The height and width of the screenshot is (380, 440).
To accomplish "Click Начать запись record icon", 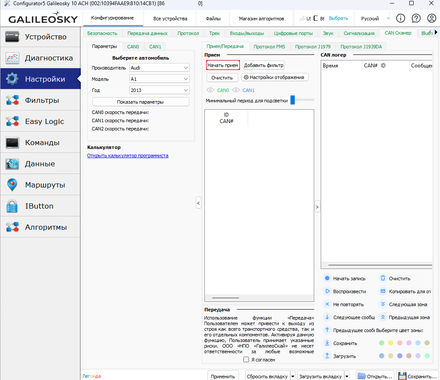I will 327,278.
